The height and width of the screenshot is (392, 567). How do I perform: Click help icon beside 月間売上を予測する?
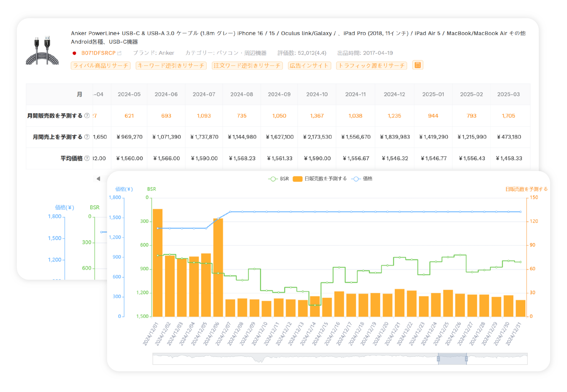pos(87,137)
